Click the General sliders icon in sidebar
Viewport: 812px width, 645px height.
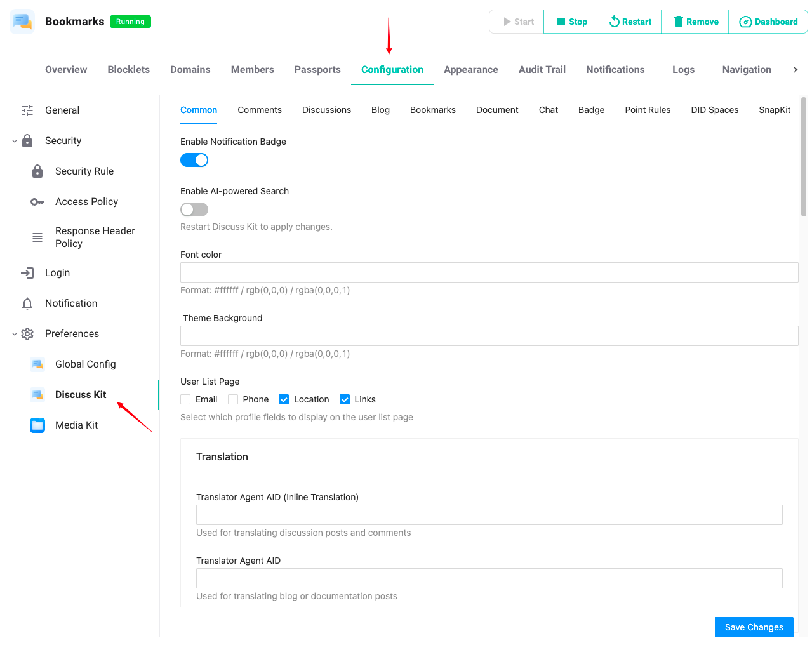[27, 110]
